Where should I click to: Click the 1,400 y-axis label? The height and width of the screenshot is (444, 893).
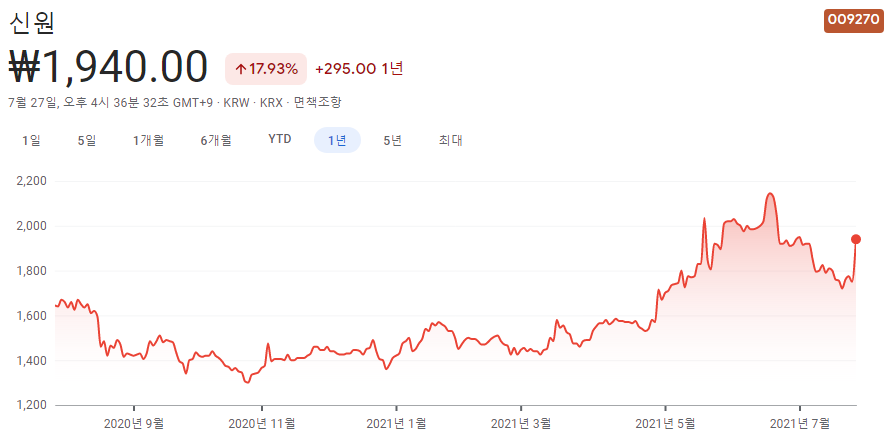(x=31, y=361)
